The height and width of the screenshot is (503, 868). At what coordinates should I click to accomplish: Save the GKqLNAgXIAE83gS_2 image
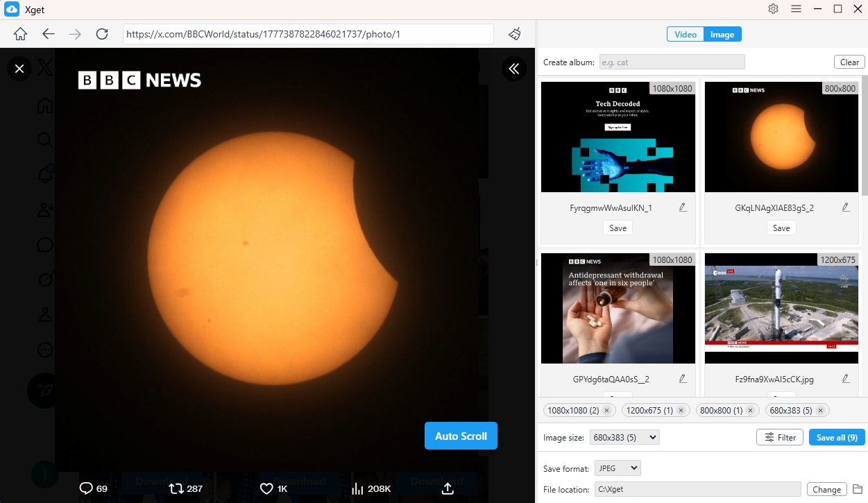click(x=781, y=228)
